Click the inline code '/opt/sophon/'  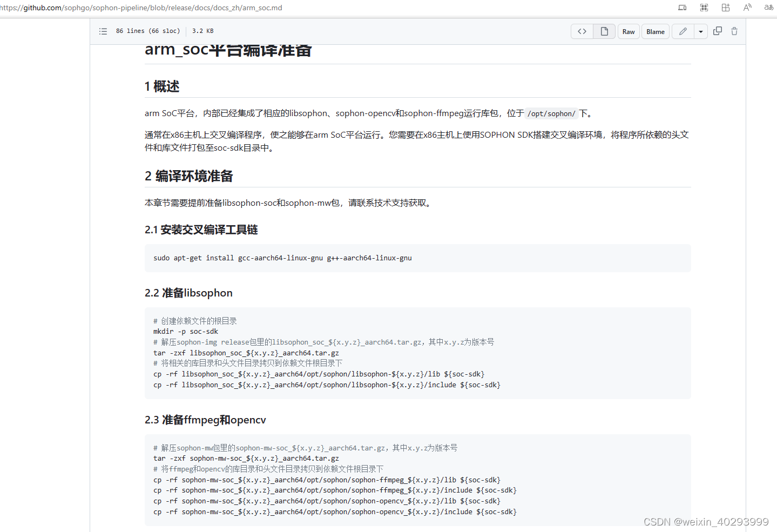(551, 113)
